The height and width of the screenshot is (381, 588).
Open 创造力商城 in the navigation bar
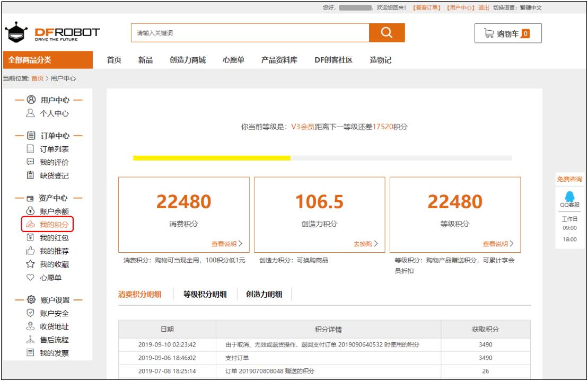[187, 60]
